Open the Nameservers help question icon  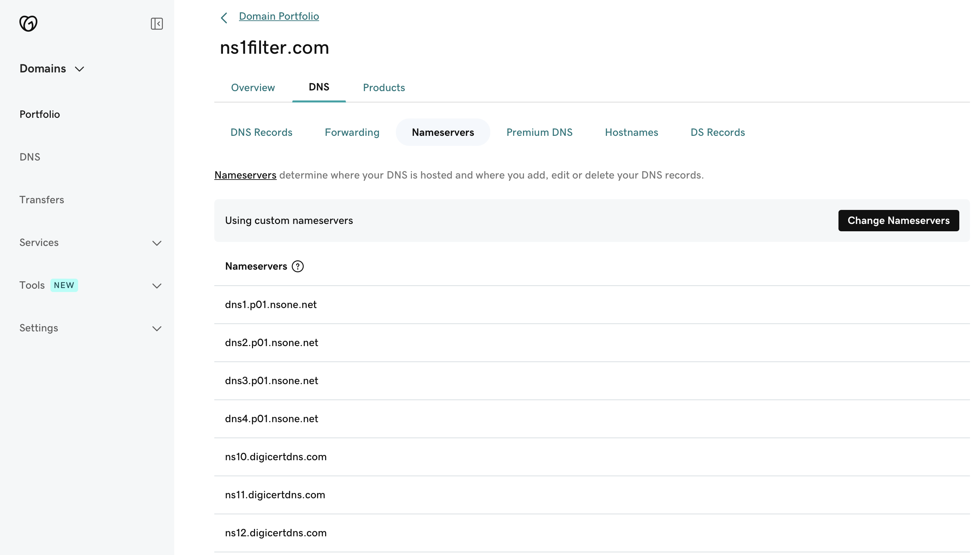pos(298,266)
